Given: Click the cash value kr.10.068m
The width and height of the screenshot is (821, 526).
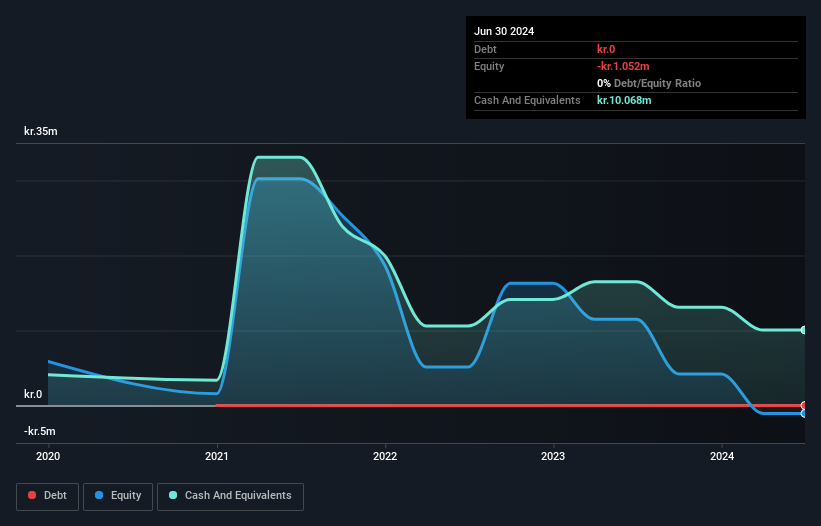Looking at the screenshot, I should click(624, 100).
